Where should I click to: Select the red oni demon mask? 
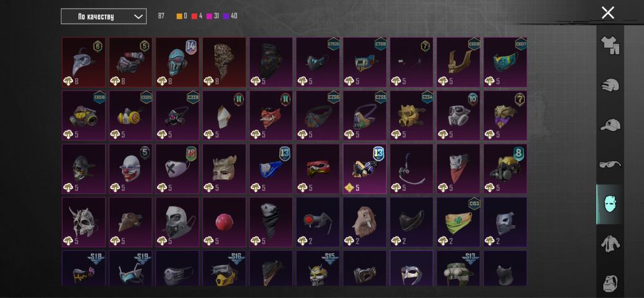270,115
